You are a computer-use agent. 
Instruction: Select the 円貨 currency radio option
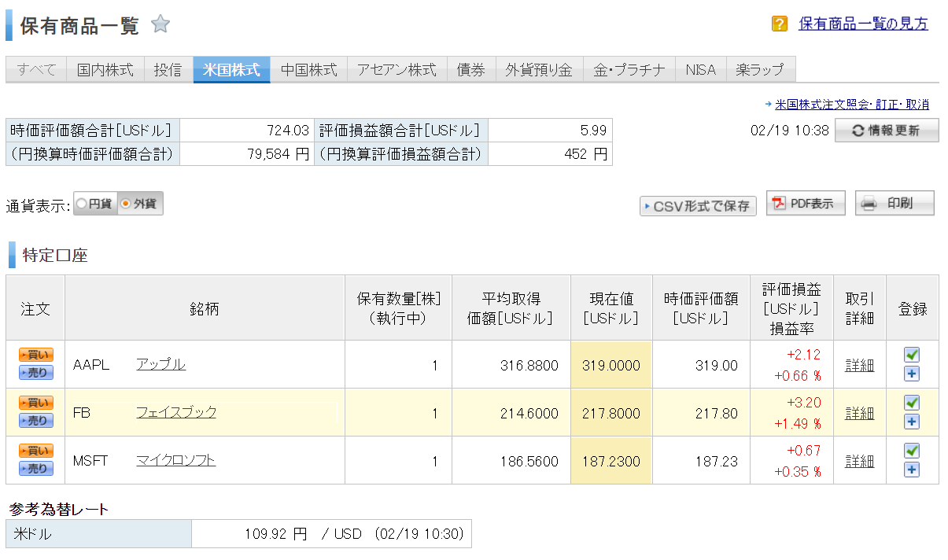click(x=94, y=204)
